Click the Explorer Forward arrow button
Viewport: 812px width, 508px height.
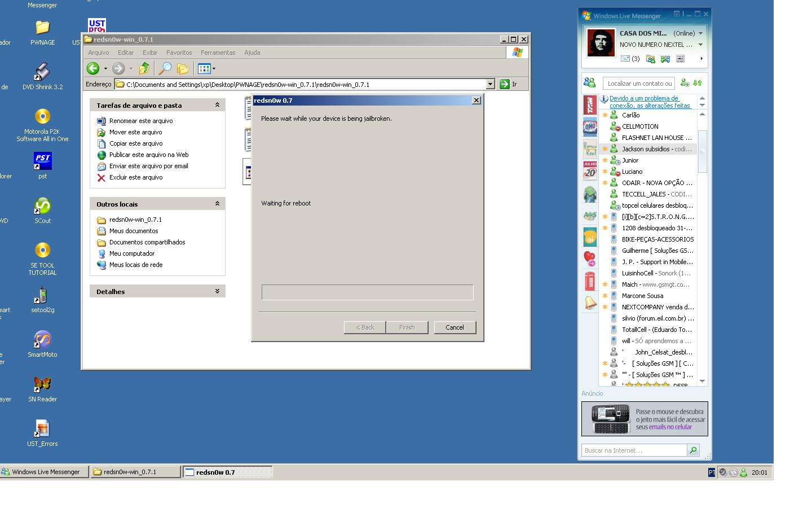118,68
